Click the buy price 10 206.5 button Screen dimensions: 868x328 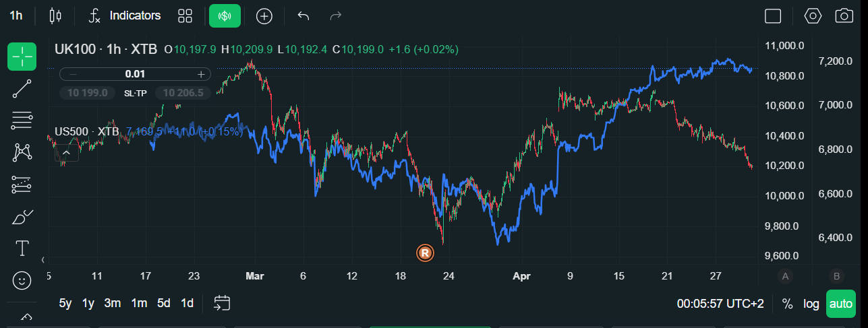tap(183, 93)
